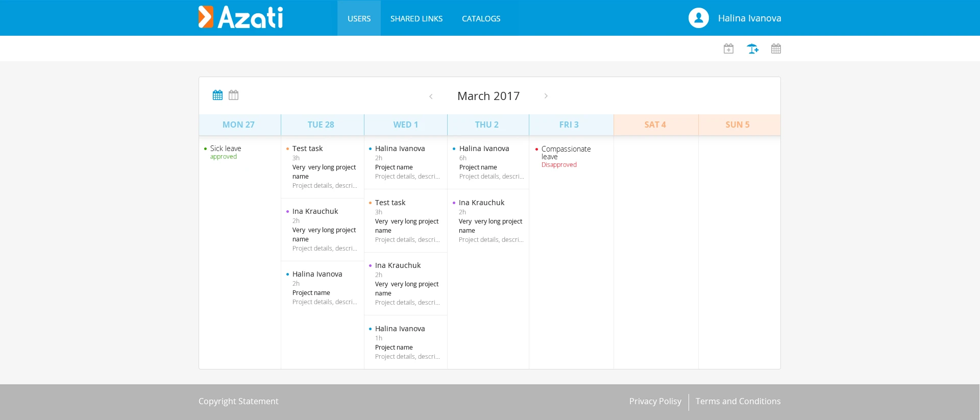Viewport: 980px width, 420px height.
Task: Open Ina Krauchuk entry on Thursday
Action: pyautogui.click(x=488, y=221)
